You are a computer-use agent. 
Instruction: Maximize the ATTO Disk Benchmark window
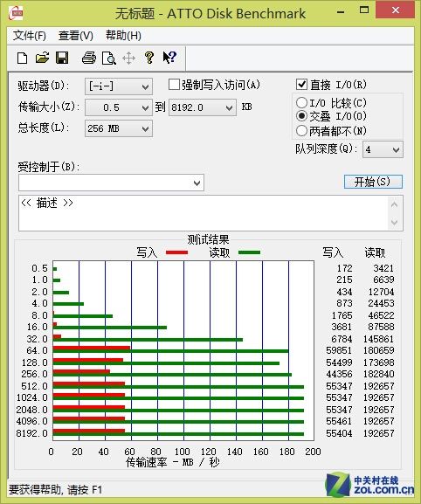click(x=364, y=10)
